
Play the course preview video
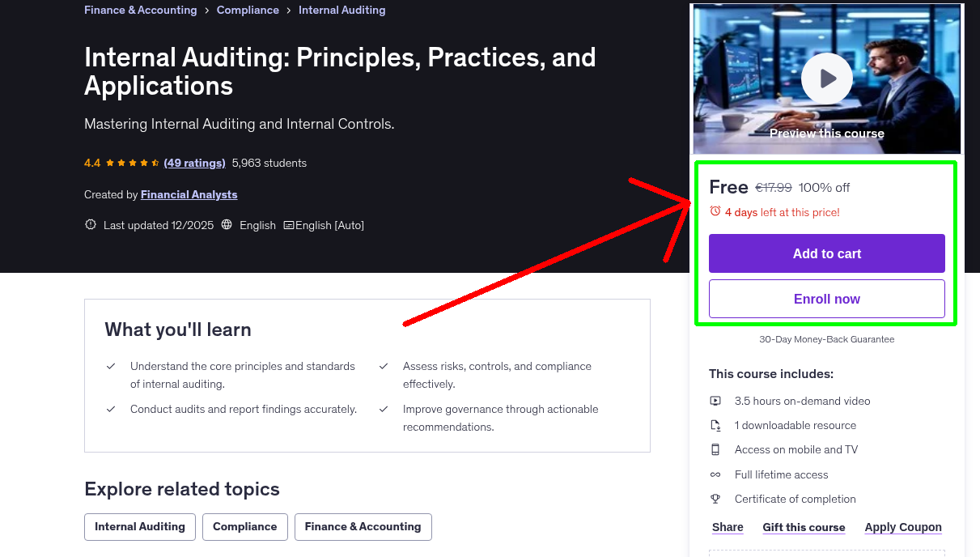826,78
